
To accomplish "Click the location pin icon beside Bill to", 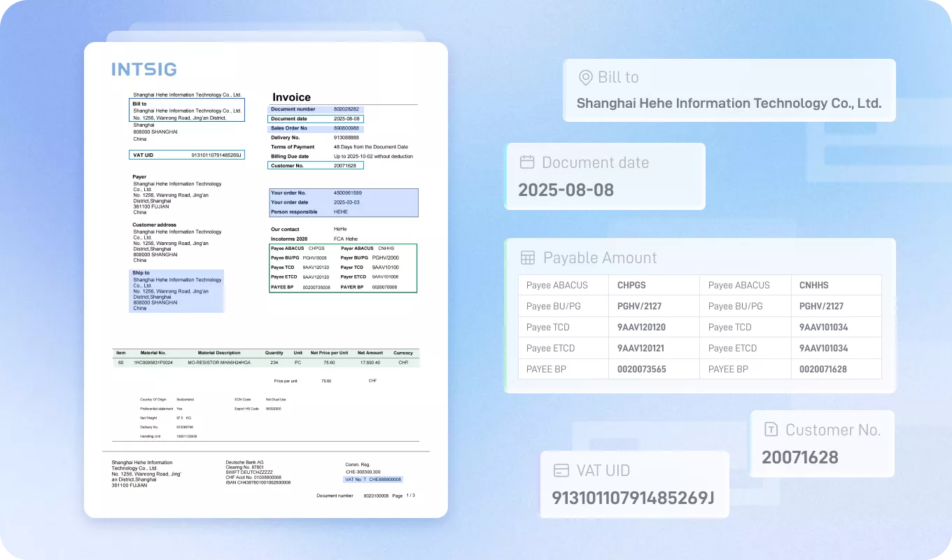I will (x=585, y=77).
